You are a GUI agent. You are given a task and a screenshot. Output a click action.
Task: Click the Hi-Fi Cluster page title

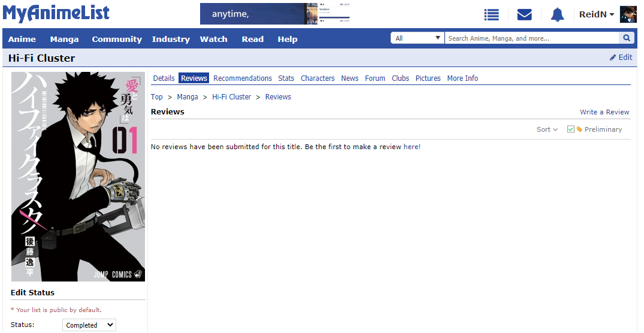(41, 58)
